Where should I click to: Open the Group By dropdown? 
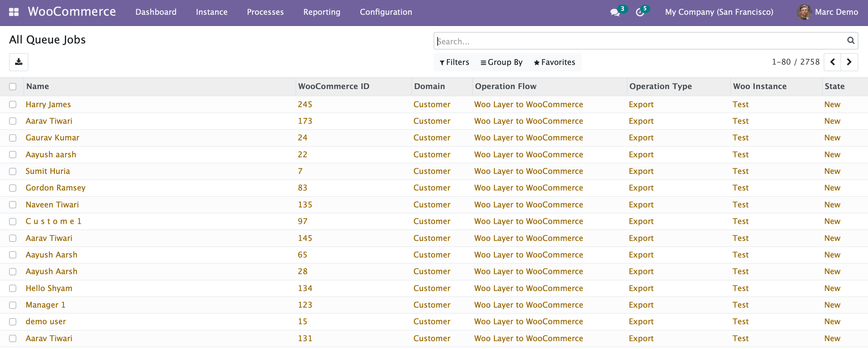point(501,62)
